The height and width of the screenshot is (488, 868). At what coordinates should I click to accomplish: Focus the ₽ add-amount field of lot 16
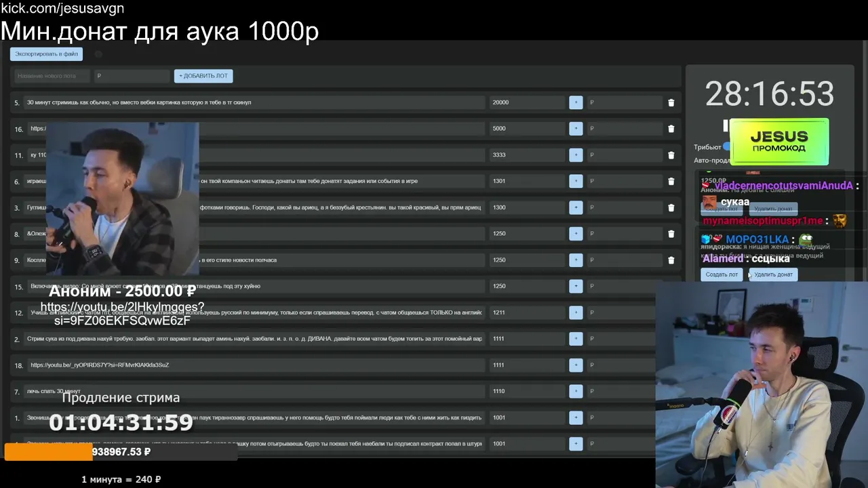pyautogui.click(x=625, y=129)
